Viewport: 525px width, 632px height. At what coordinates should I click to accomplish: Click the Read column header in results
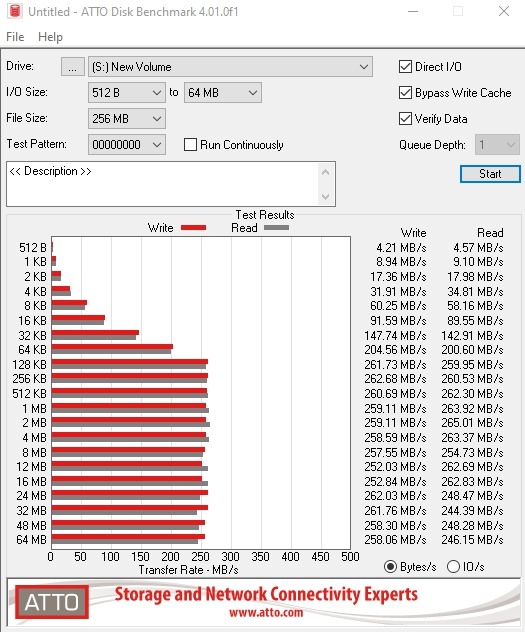490,233
